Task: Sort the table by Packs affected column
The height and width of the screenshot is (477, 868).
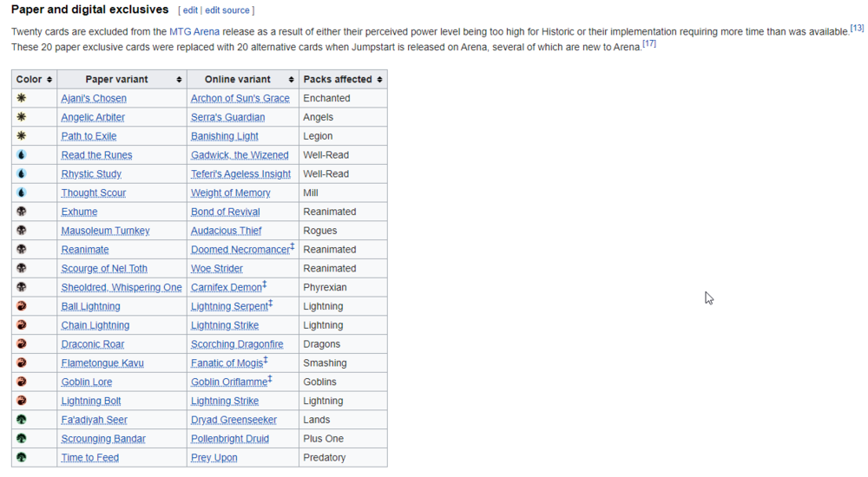Action: 343,79
